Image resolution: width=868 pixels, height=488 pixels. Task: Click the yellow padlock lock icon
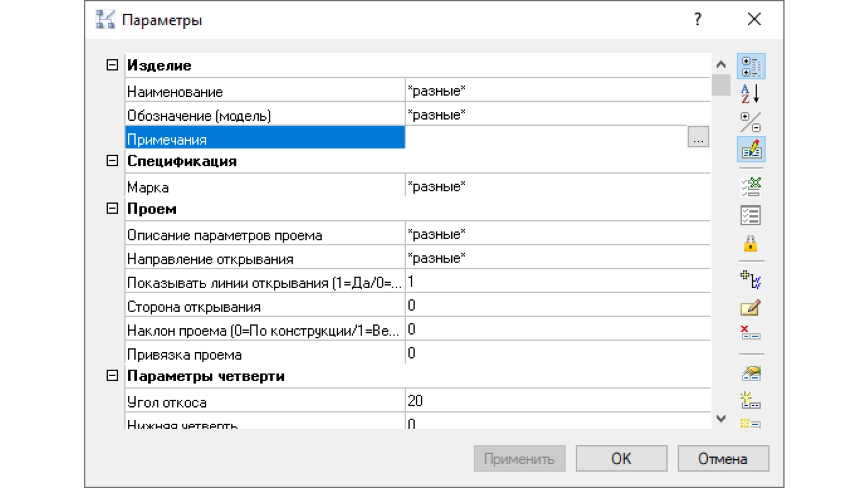tap(751, 243)
